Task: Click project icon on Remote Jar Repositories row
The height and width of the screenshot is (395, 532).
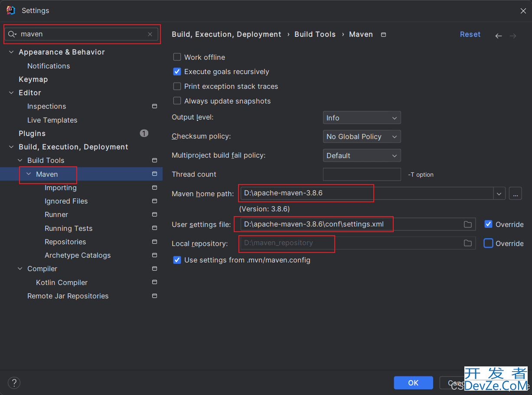Action: tap(154, 296)
